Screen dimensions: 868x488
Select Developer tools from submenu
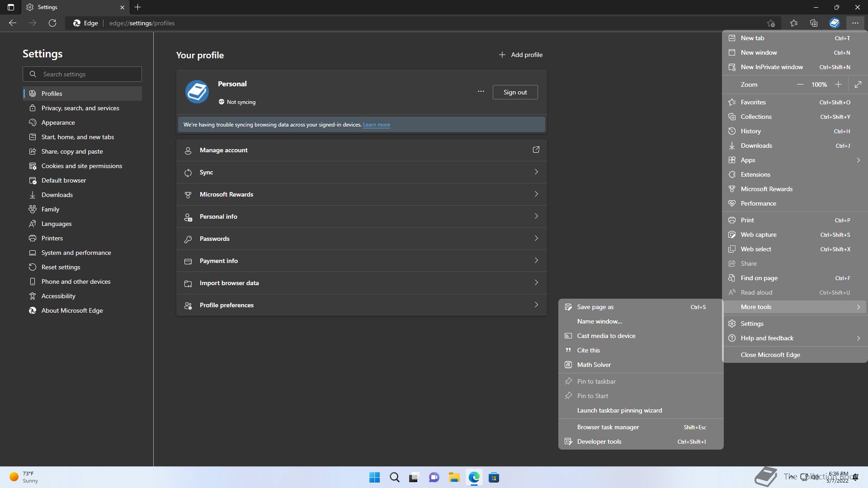[x=599, y=441]
